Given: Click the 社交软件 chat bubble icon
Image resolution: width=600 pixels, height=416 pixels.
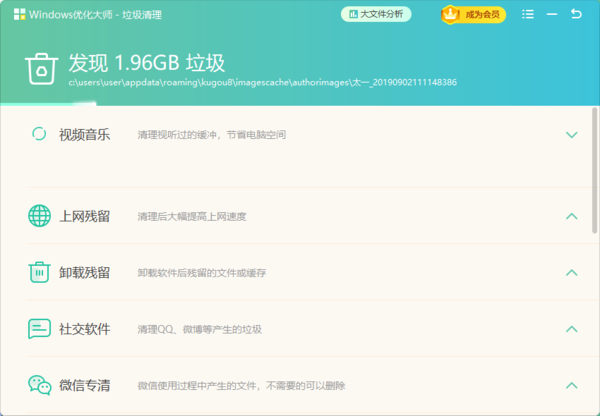Looking at the screenshot, I should coord(39,329).
